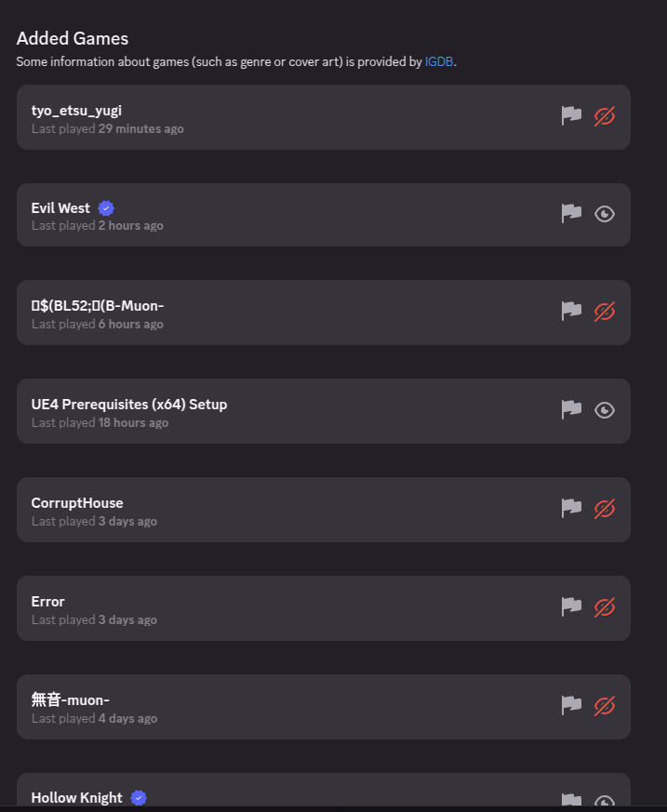
Task: Click the CorruptHouse game title
Action: 77,503
